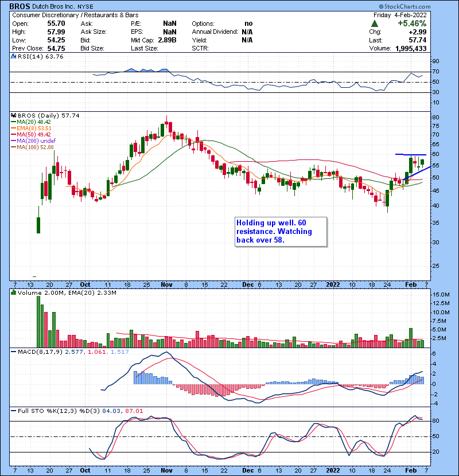Viewport: 459px width, 476px height.
Task: Click the Prev Close value 54.75
Action: [x=56, y=49]
